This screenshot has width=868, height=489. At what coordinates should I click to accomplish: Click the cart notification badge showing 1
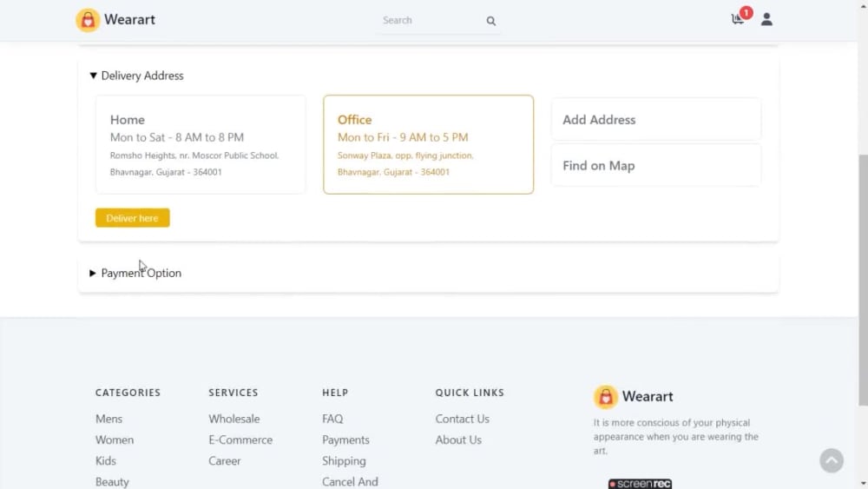click(746, 13)
